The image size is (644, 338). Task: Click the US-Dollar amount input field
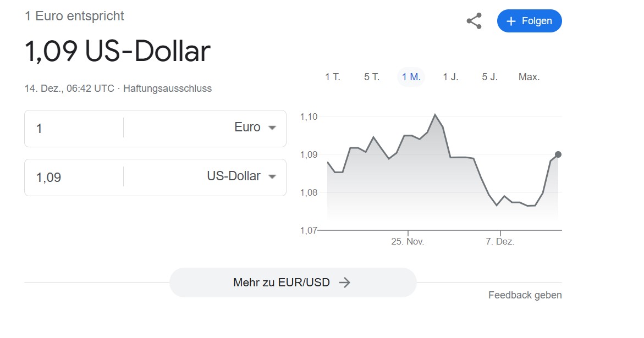(x=74, y=177)
